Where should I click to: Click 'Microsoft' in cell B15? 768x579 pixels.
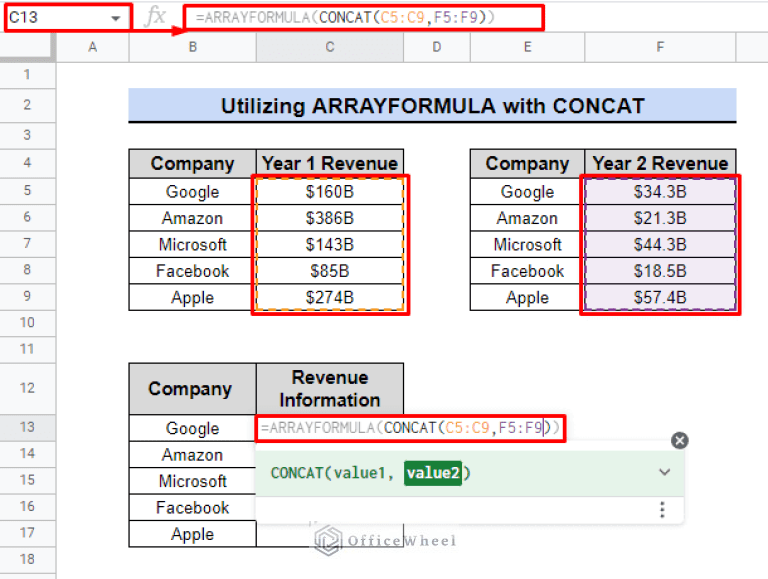[192, 481]
